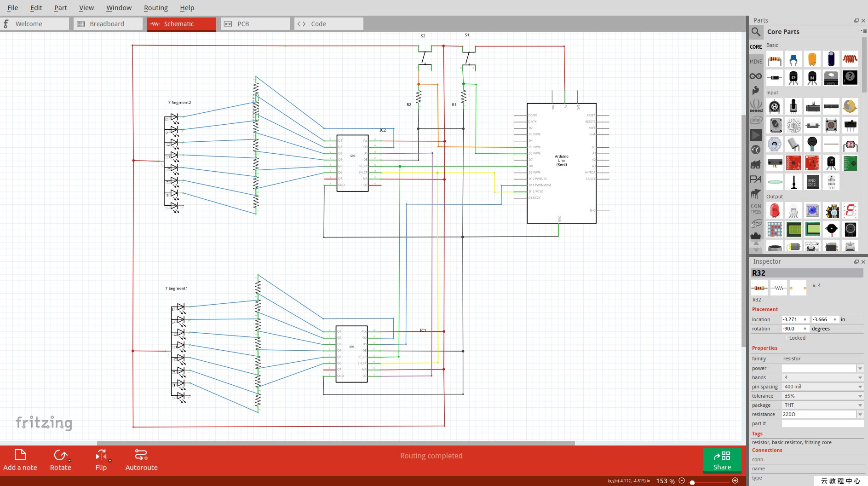Run Autoroute on the schematic

pos(141,460)
